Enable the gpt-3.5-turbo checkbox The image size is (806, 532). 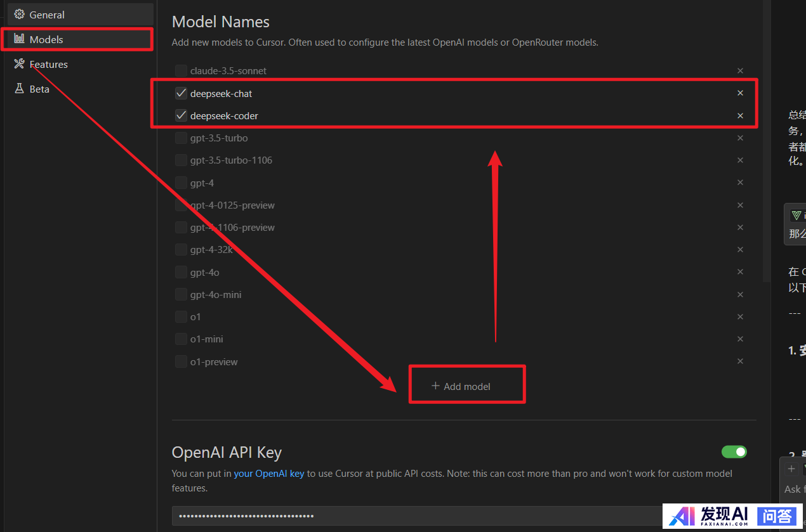(x=181, y=138)
